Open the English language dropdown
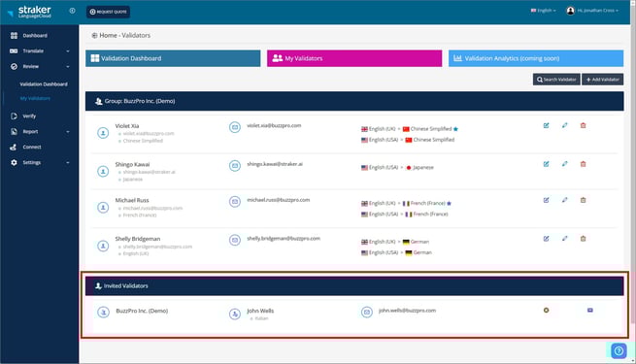 coord(543,11)
